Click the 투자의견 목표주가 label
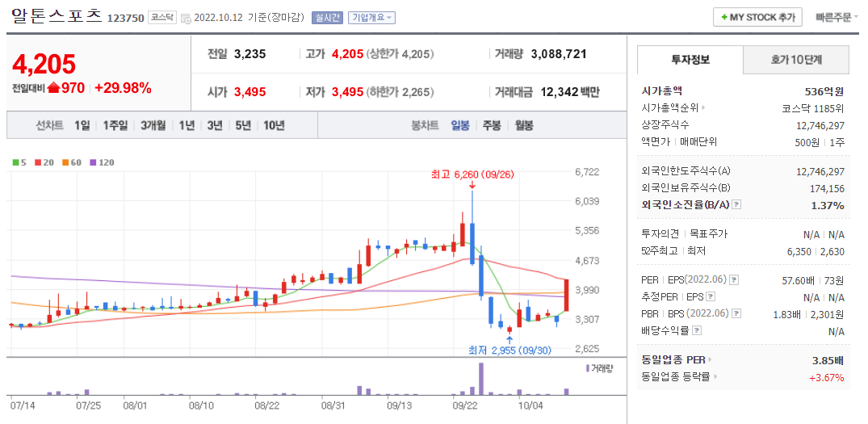Screen dimensions: 868x424 (x=684, y=234)
